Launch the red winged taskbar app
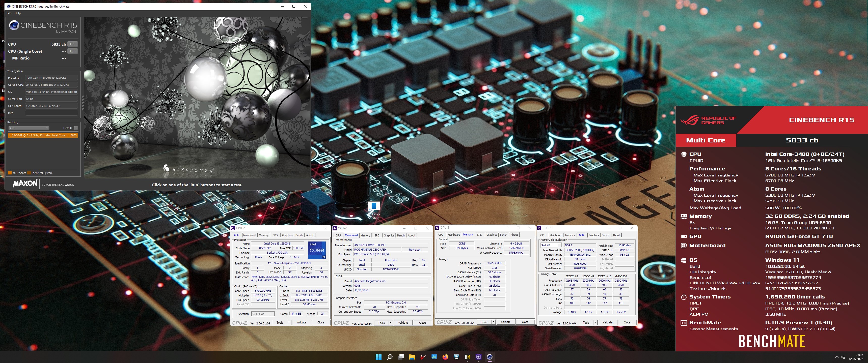The width and height of the screenshot is (868, 363). point(423,357)
